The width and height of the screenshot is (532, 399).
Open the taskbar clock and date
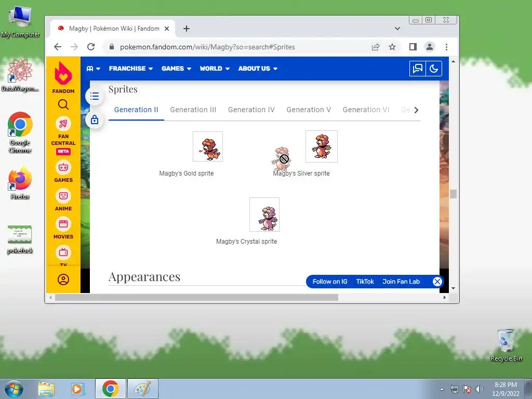(506, 389)
